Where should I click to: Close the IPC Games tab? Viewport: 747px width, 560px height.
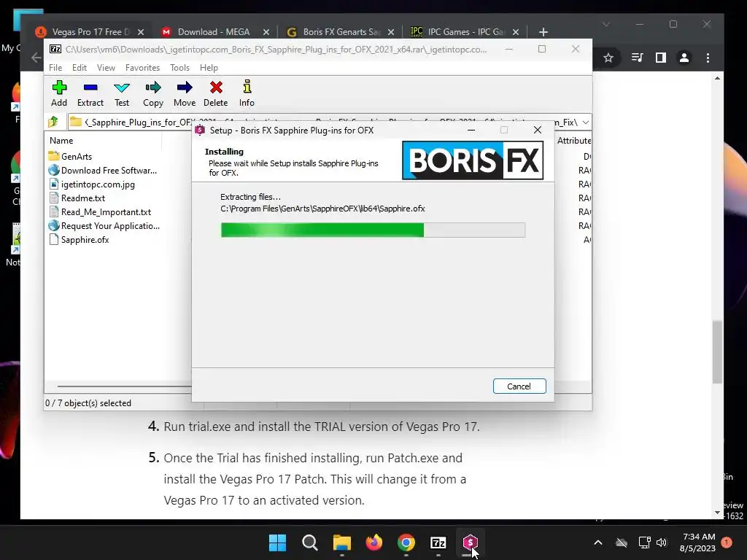pyautogui.click(x=516, y=32)
